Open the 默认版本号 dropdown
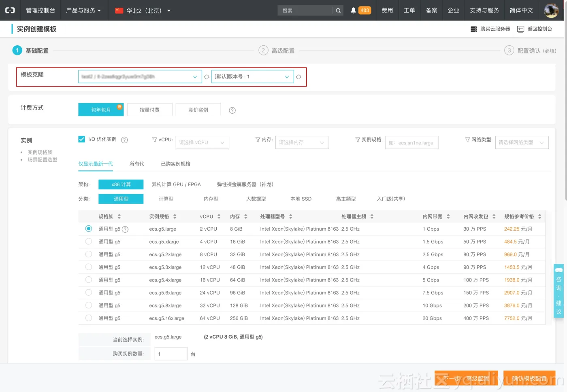567x392 pixels. coord(252,77)
